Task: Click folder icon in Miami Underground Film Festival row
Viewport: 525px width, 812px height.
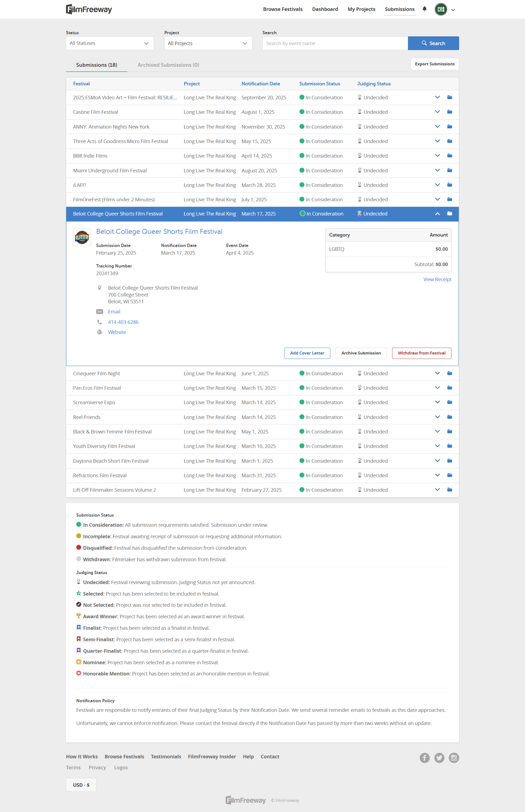Action: (449, 170)
